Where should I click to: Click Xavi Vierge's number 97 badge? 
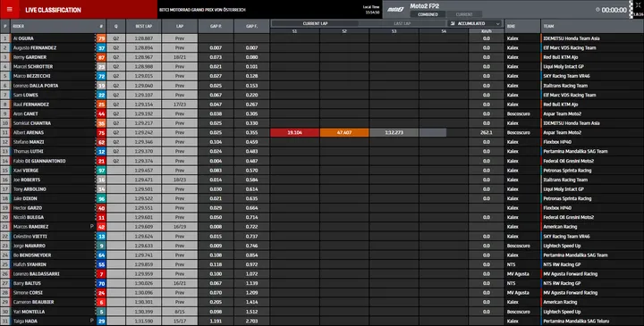[x=101, y=171]
